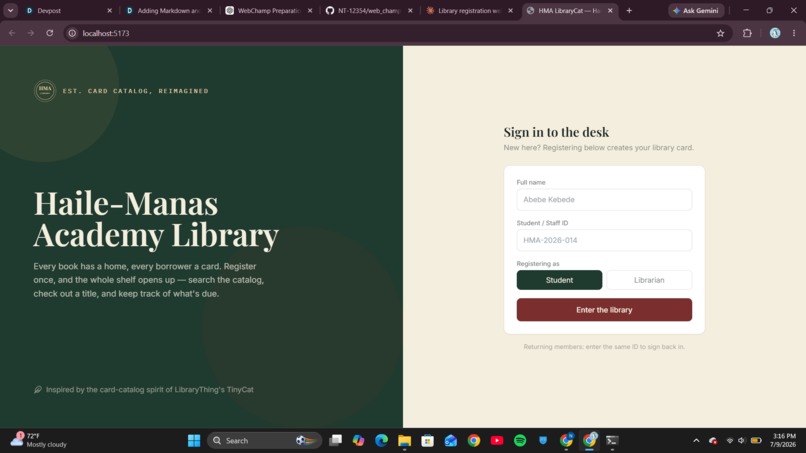Show hidden system tray icons
Image resolution: width=806 pixels, height=453 pixels.
tap(696, 440)
